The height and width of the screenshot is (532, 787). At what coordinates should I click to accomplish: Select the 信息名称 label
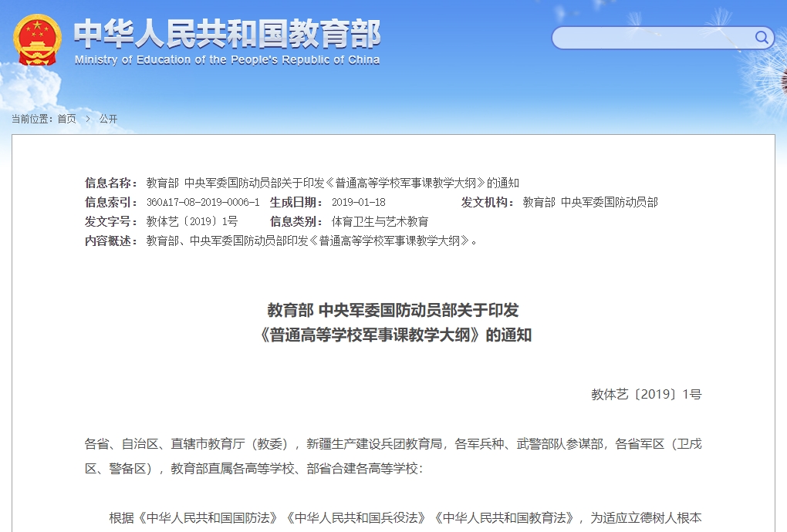[111, 183]
